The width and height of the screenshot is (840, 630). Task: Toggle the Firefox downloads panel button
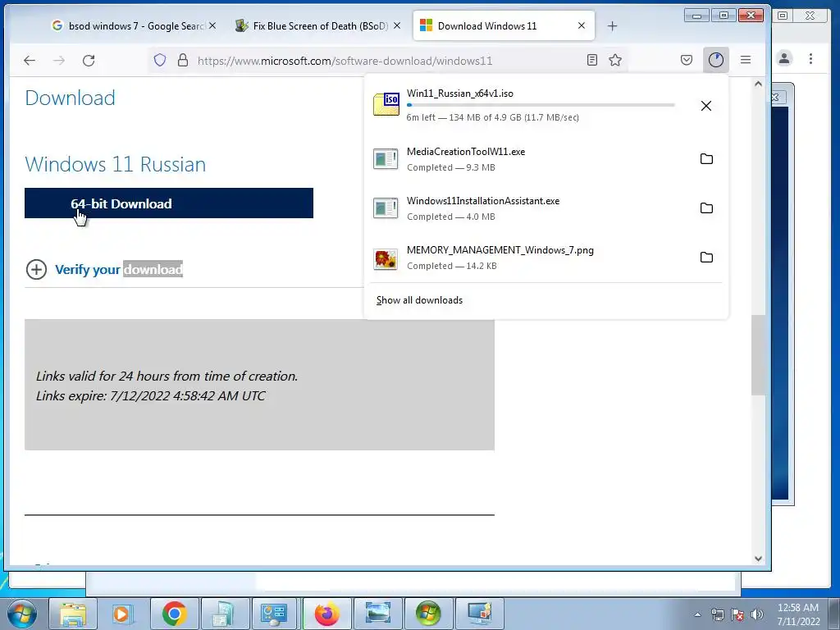click(x=715, y=60)
